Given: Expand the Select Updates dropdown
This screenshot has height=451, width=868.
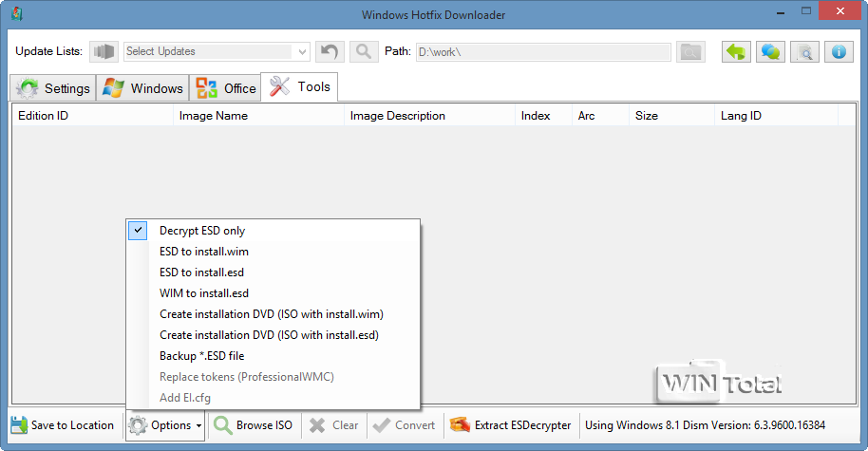Looking at the screenshot, I should (303, 51).
